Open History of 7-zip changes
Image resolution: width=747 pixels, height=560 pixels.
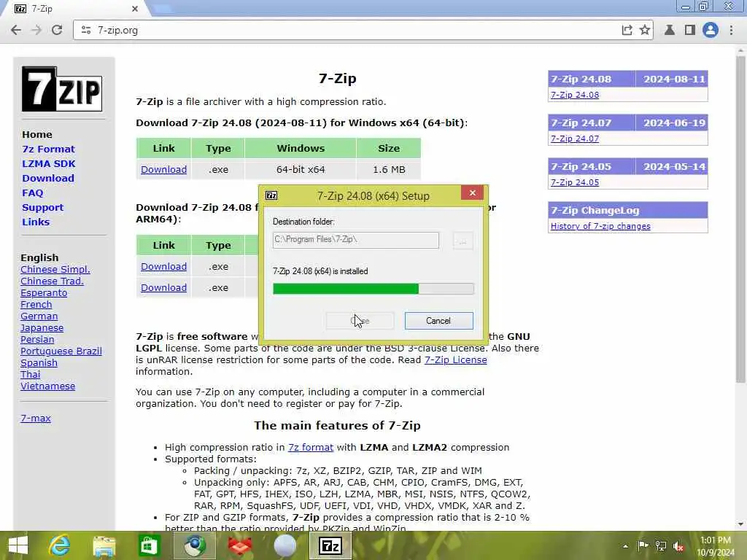click(600, 226)
